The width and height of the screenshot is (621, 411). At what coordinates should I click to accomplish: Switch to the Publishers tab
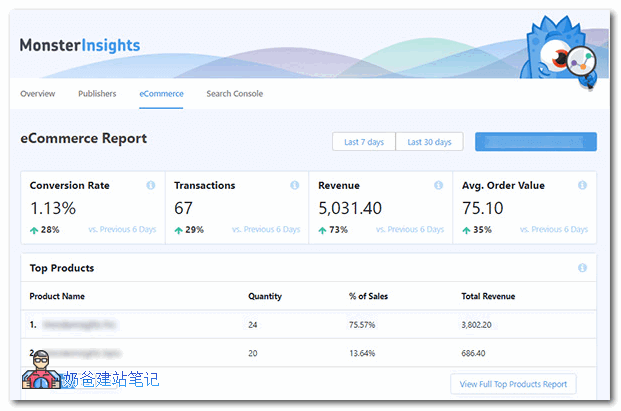pyautogui.click(x=97, y=94)
